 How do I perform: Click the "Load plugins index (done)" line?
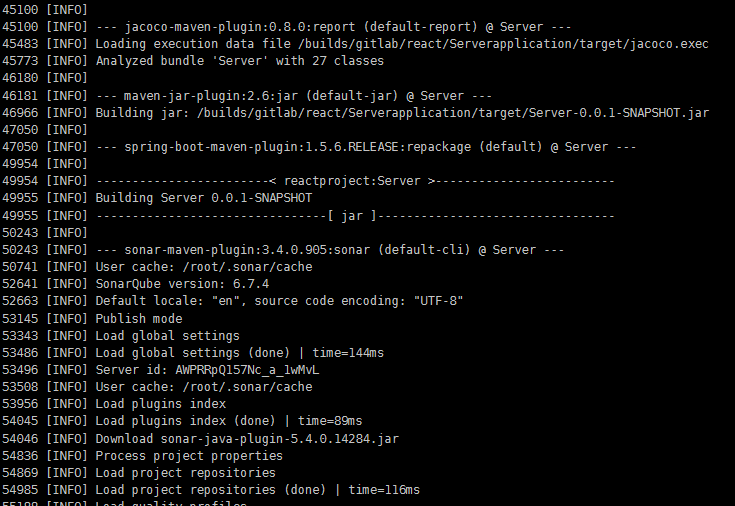pos(228,421)
